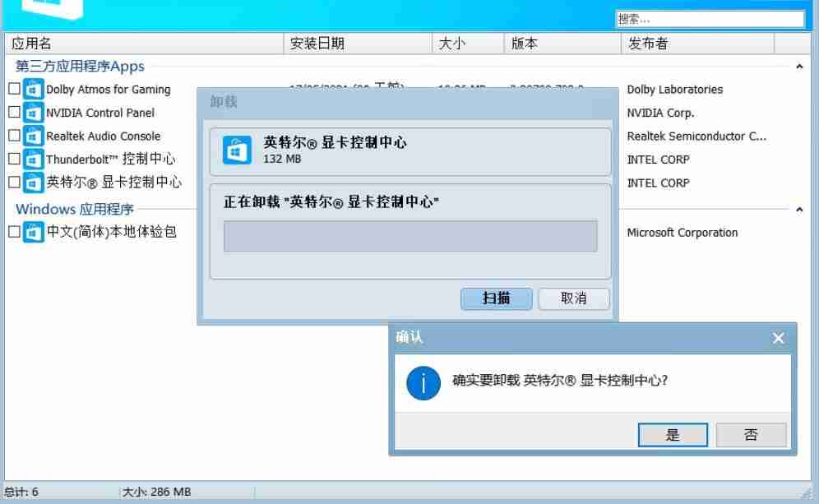819x504 pixels.
Task: Click the Thunderbolt 控制中心 app icon
Action: tap(34, 160)
